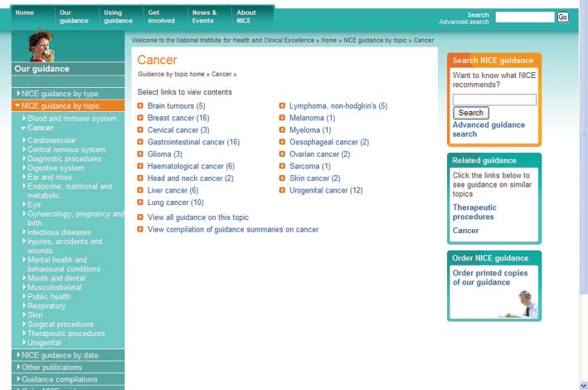Click the orange bullet icon beside Cervical cancer
The image size is (588, 390).
(x=140, y=130)
